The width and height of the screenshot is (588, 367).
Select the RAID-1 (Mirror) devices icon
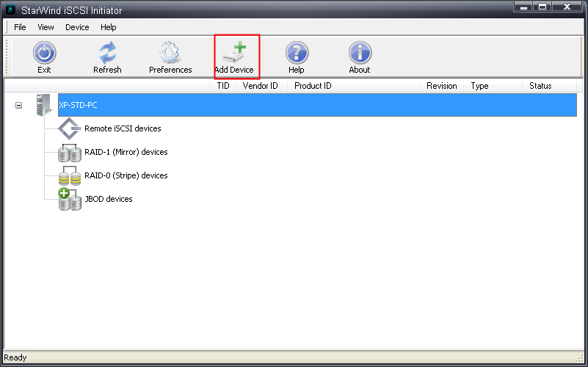click(69, 153)
